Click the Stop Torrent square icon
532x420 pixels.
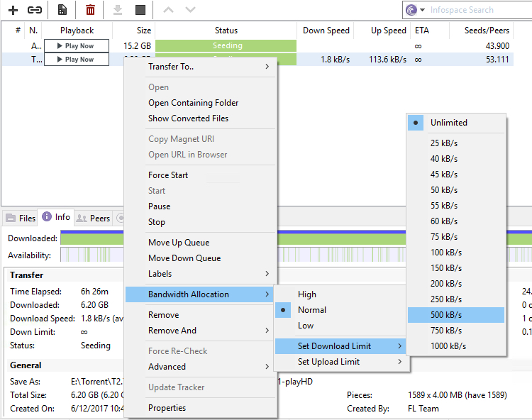point(140,10)
